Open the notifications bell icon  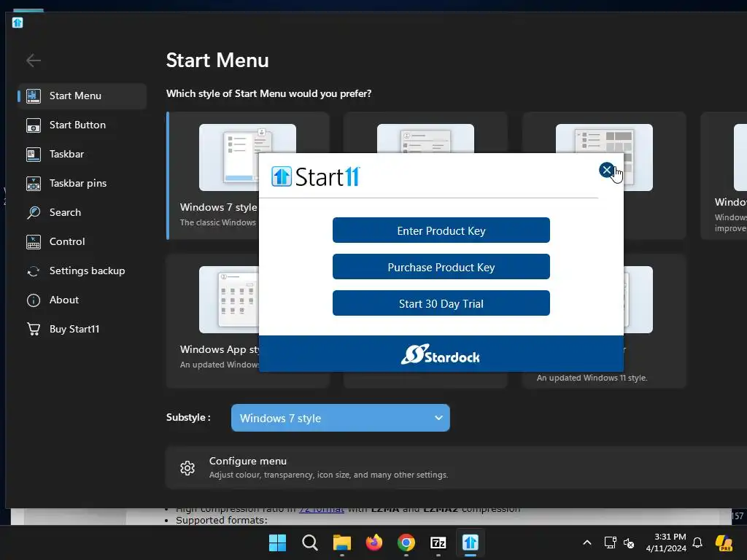[x=697, y=542]
